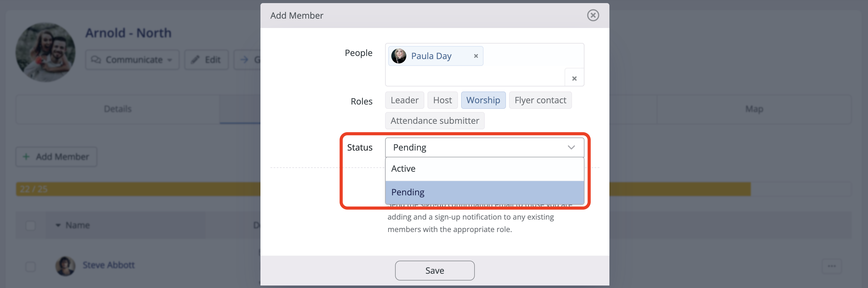Check the select-all checkbox in the table header
868x288 pixels.
pos(30,225)
